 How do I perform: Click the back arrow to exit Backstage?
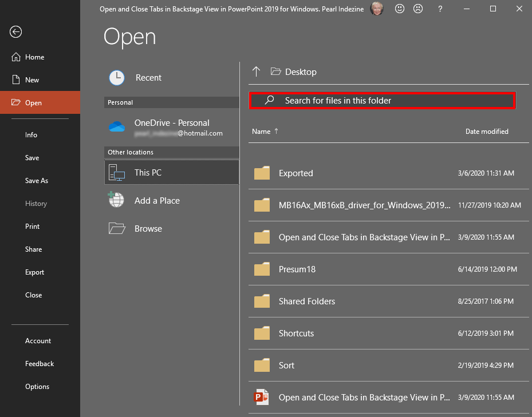pos(15,32)
